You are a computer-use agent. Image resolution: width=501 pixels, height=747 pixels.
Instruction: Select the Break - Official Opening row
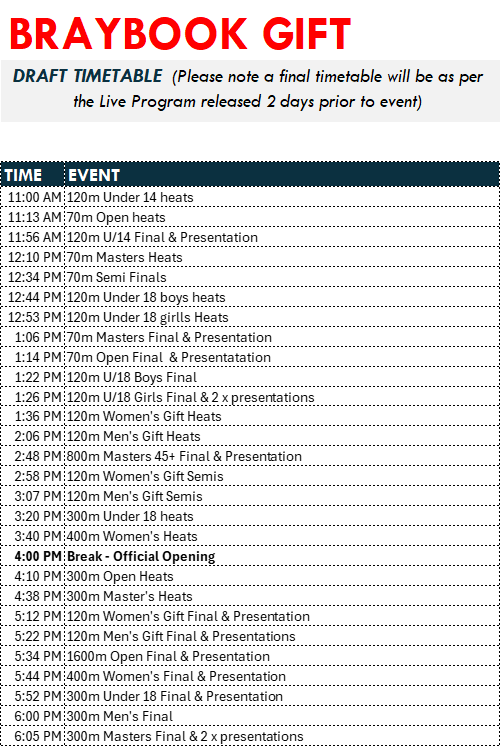coord(250,556)
